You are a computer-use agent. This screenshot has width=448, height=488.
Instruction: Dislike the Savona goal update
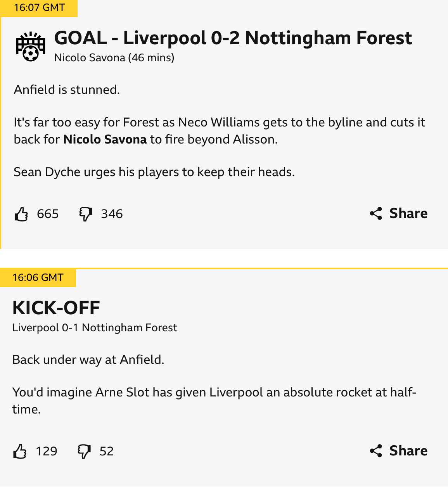tap(86, 214)
